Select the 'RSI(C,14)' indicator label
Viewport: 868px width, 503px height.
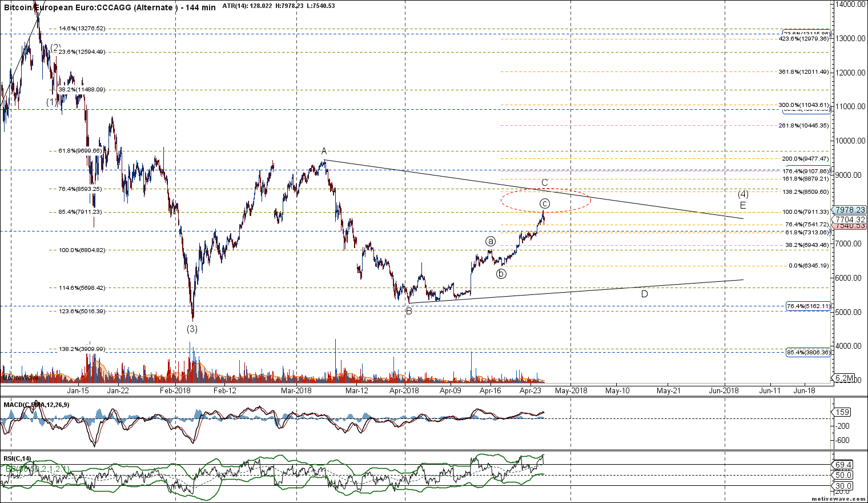(17, 458)
